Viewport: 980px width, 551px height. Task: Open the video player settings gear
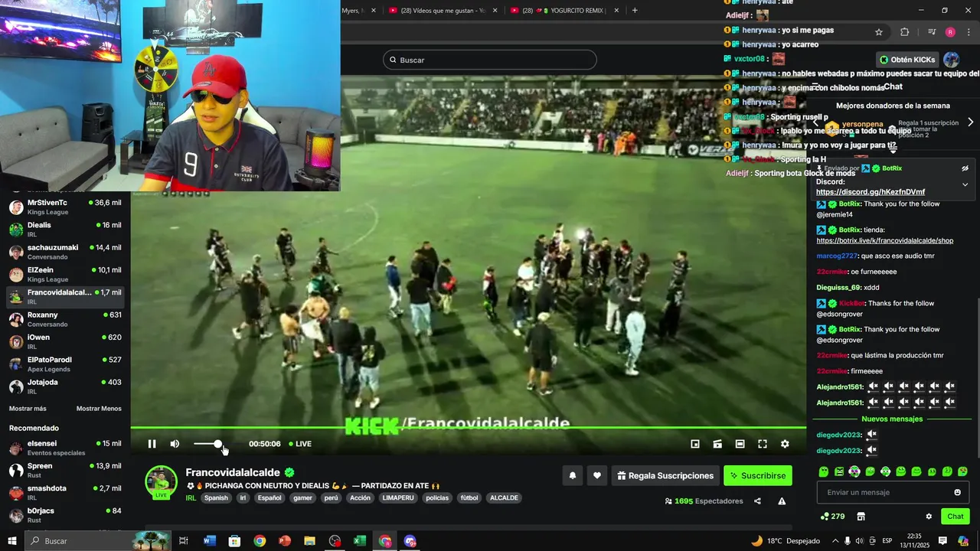click(785, 444)
